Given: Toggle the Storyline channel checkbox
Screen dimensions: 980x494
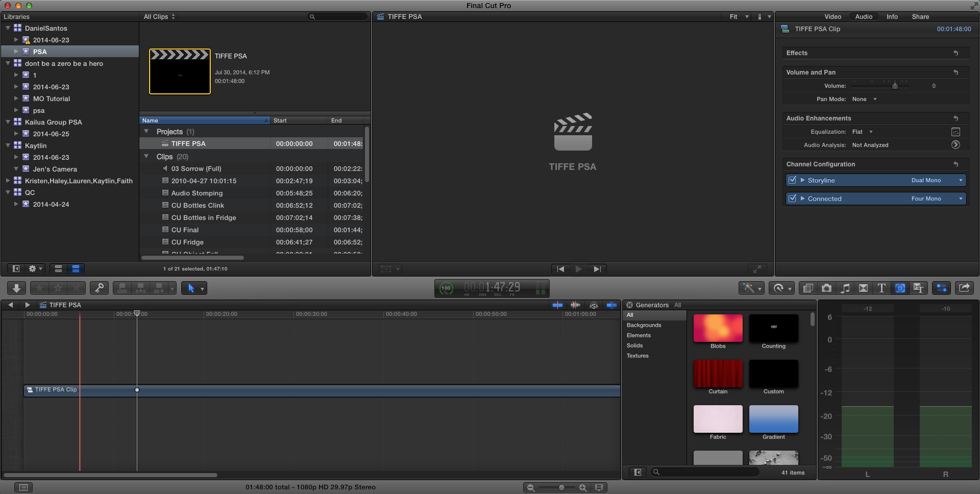Looking at the screenshot, I should (x=792, y=180).
